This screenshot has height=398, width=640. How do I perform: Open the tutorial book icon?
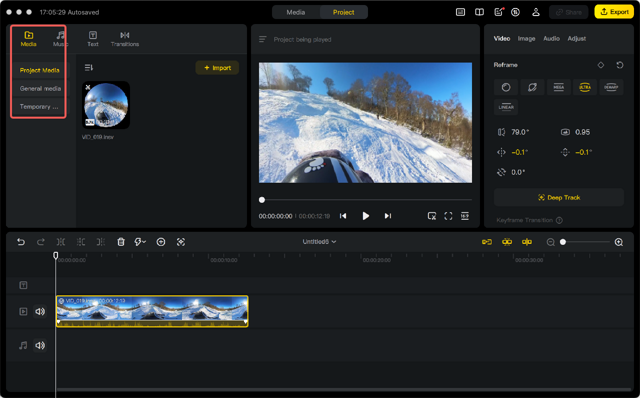pos(479,12)
